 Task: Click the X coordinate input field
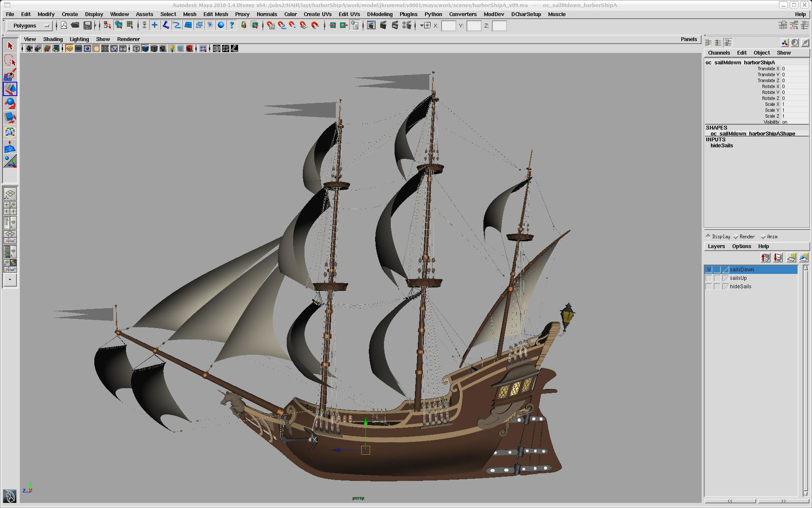coord(448,26)
